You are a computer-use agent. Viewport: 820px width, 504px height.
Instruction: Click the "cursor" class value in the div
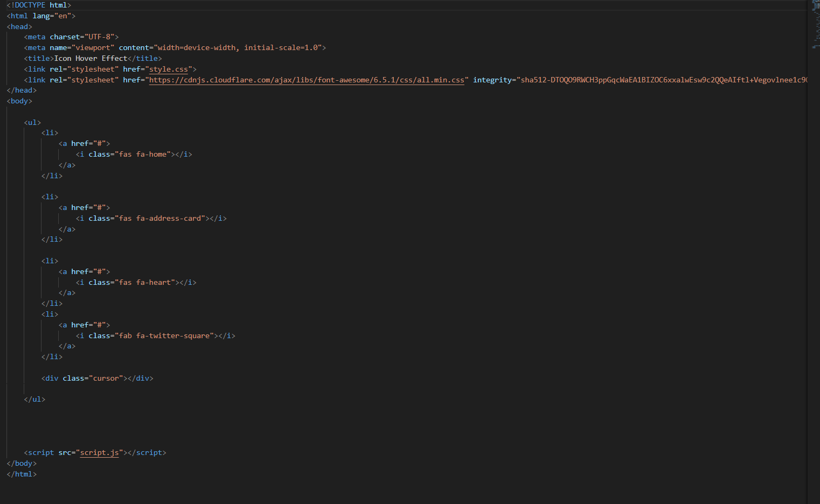click(106, 379)
